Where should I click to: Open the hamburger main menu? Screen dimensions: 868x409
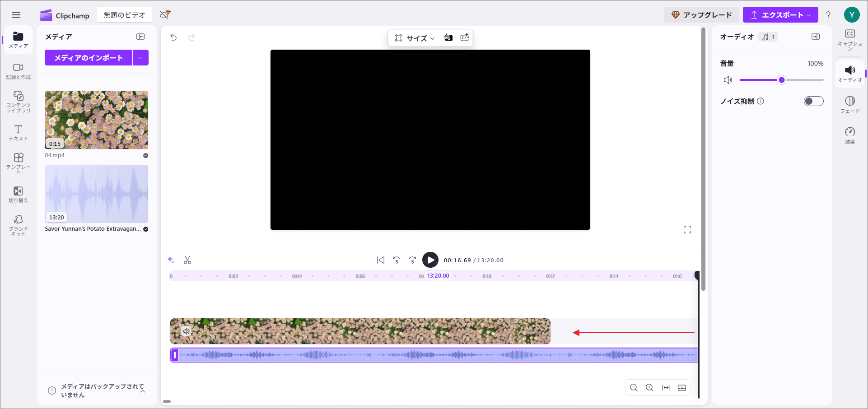point(16,15)
